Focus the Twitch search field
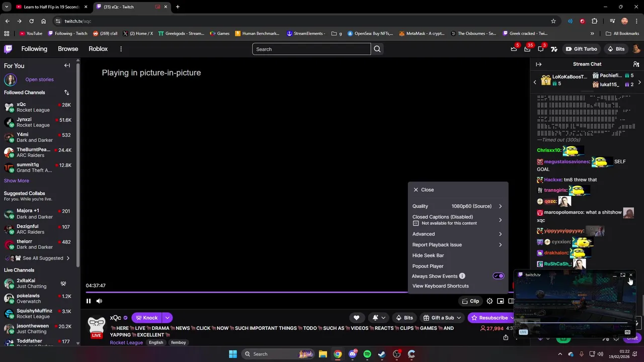 pos(311,49)
